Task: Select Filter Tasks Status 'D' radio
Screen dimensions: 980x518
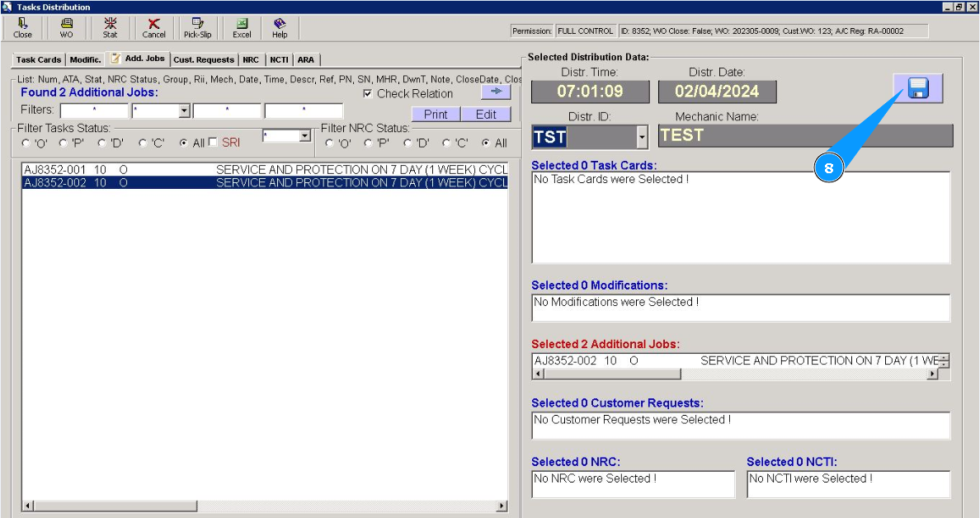Action: [x=101, y=143]
